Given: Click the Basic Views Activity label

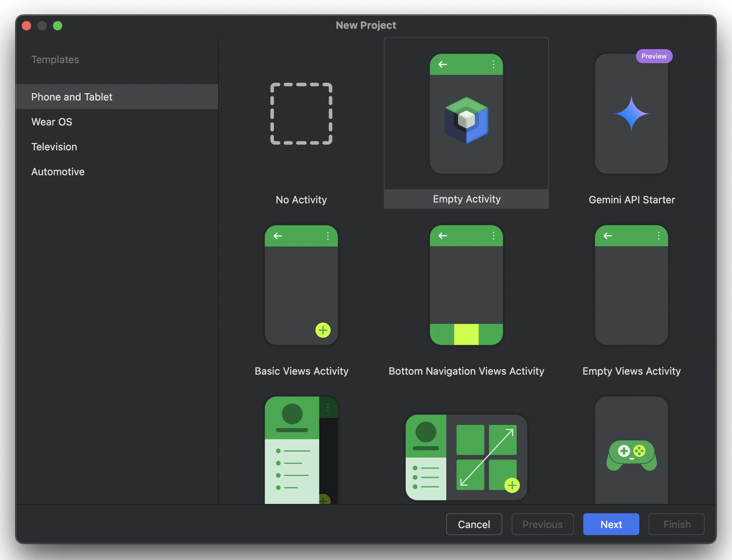Looking at the screenshot, I should (x=301, y=371).
